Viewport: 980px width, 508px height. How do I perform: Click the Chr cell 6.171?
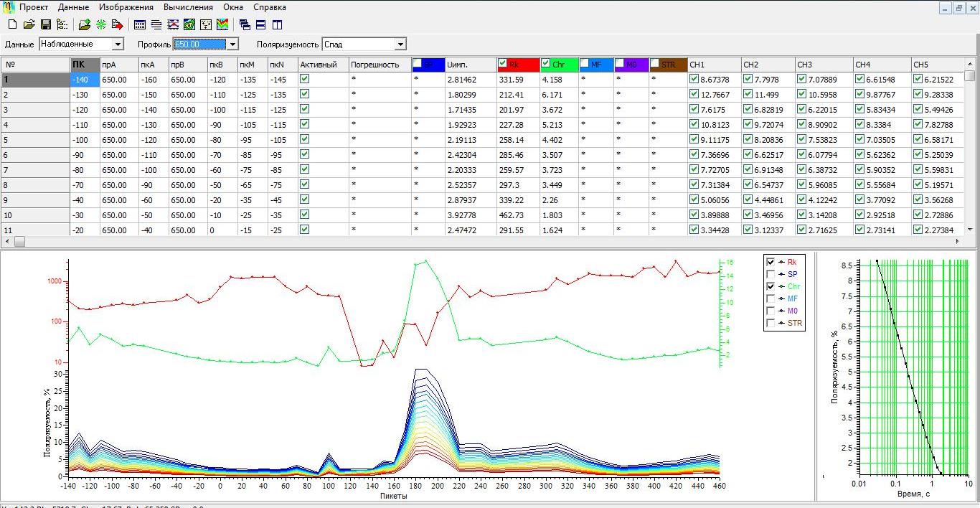(558, 94)
